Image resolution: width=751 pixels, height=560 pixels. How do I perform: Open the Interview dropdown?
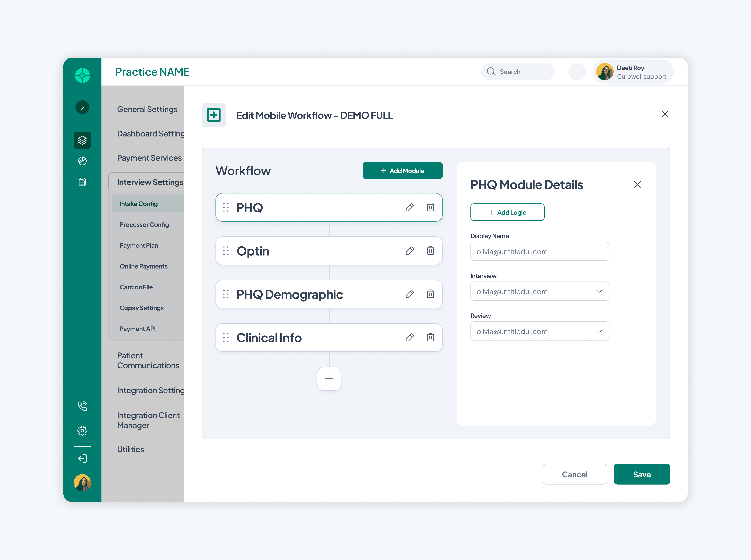tap(539, 291)
